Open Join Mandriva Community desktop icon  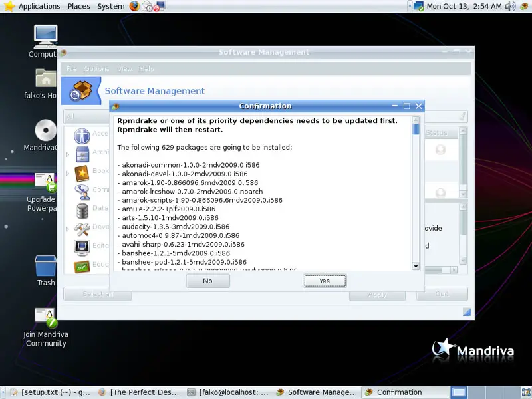point(45,318)
